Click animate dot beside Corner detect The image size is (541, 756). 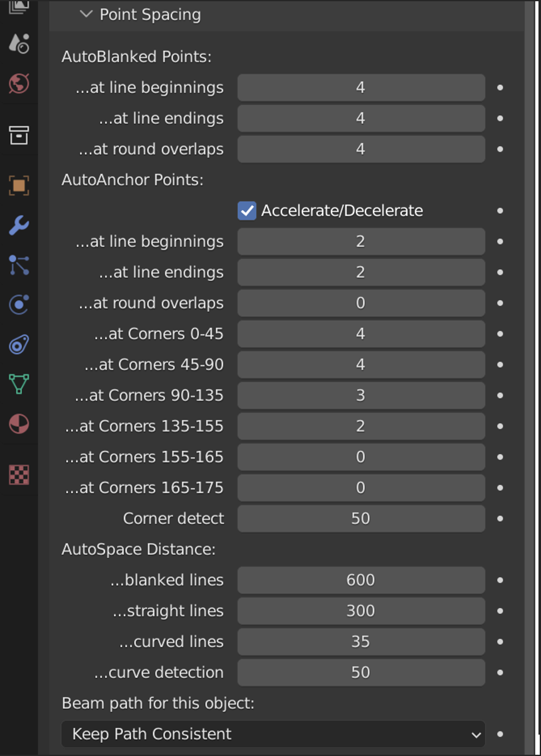(x=500, y=519)
